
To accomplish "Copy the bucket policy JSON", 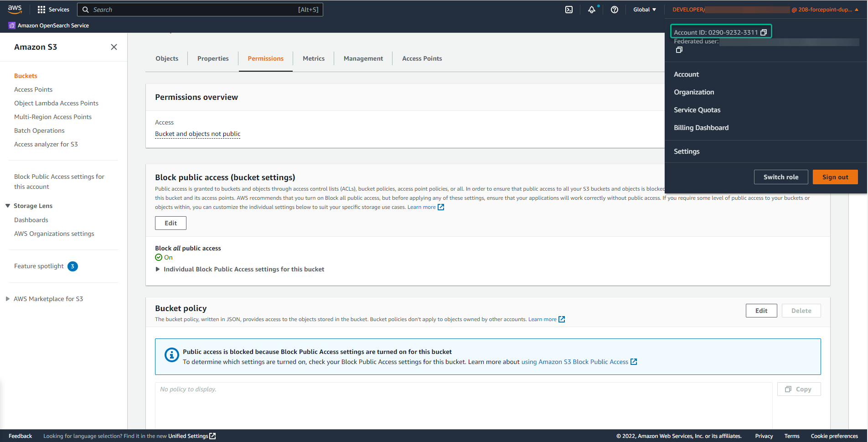I will point(799,389).
